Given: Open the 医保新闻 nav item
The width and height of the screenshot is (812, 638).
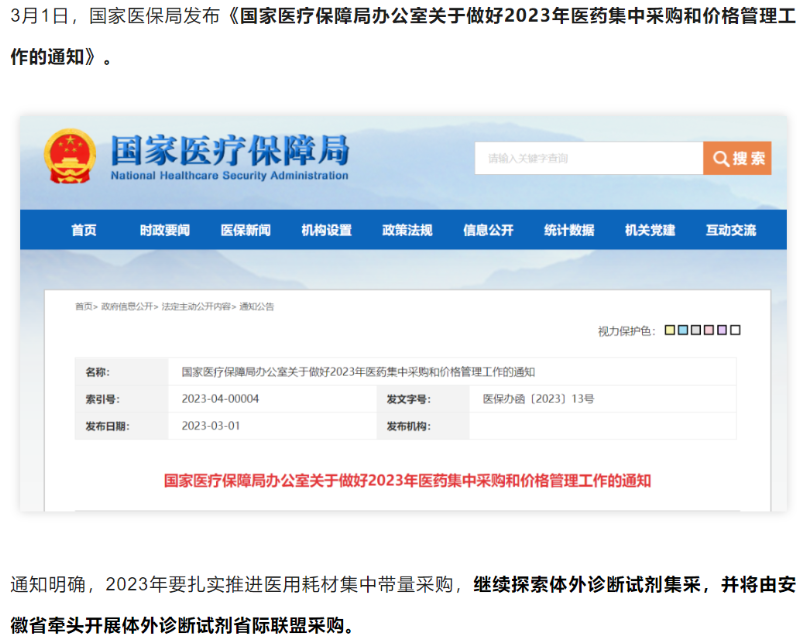Looking at the screenshot, I should [245, 230].
